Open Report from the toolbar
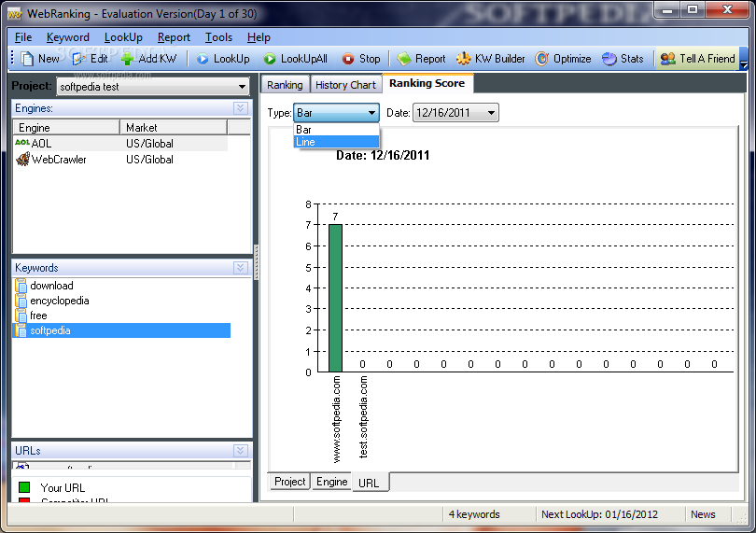 421,59
